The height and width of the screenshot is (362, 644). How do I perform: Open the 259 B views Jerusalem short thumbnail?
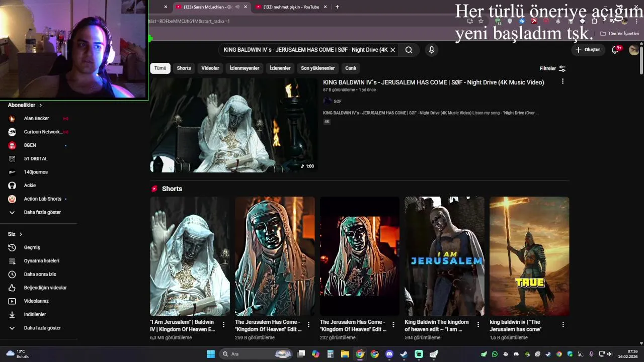pyautogui.click(x=275, y=256)
